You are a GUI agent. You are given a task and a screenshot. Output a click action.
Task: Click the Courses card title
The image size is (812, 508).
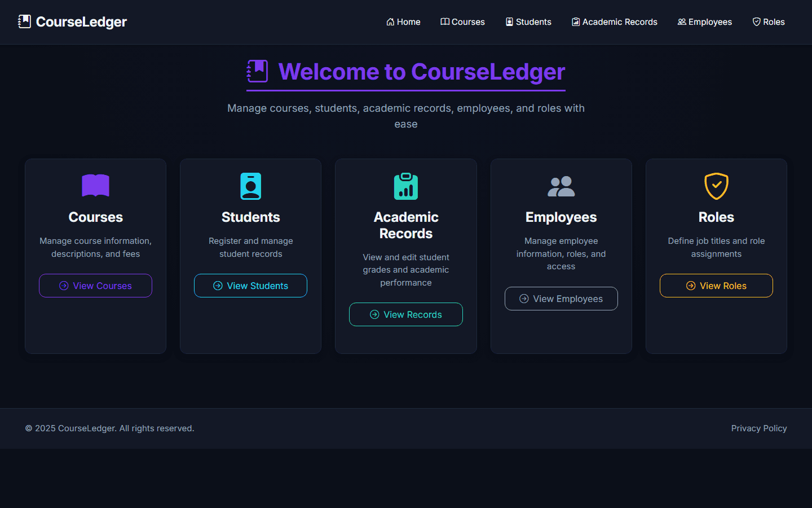(x=95, y=217)
